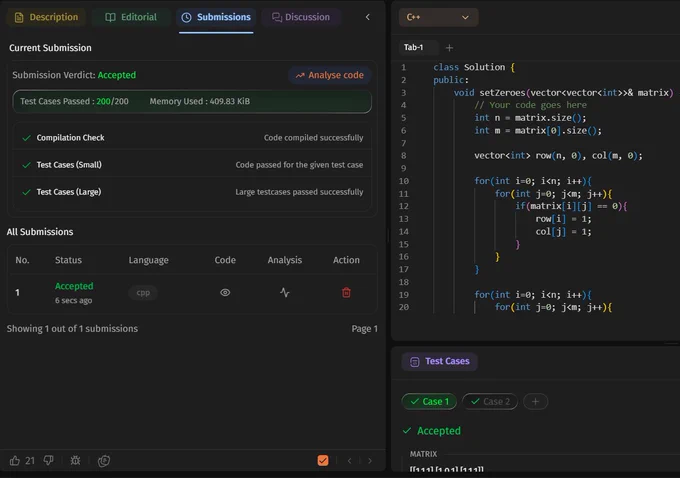Open analysis pulse icon for submission 1
Viewport: 680px width, 478px height.
pos(284,292)
